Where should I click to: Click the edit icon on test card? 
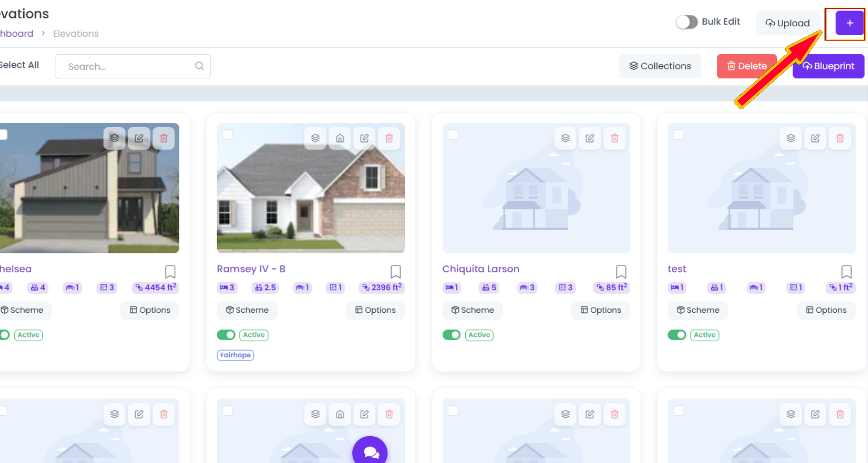click(815, 138)
